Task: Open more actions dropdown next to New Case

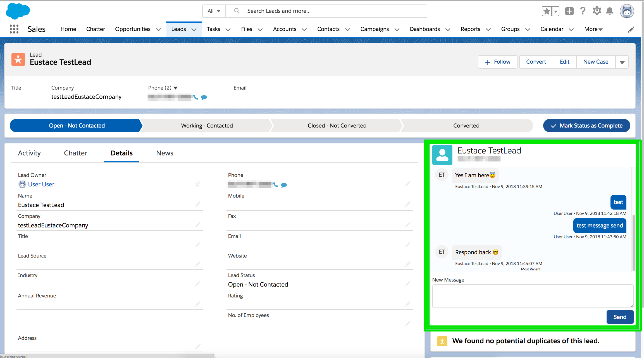Action: (x=622, y=62)
